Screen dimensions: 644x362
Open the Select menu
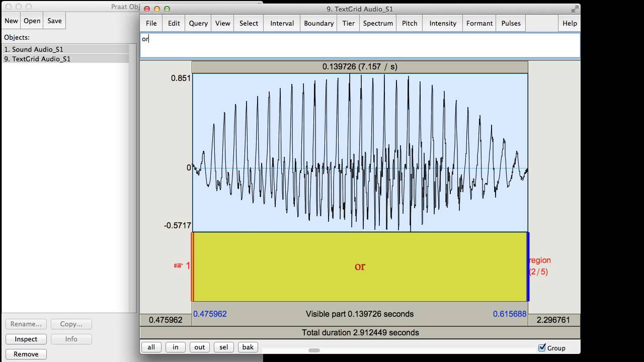pos(249,23)
